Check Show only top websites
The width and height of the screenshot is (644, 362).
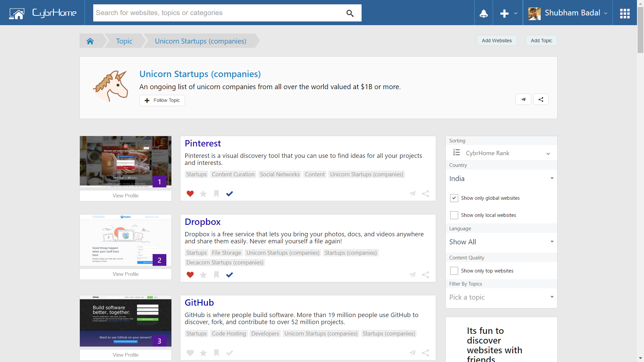[x=454, y=271]
